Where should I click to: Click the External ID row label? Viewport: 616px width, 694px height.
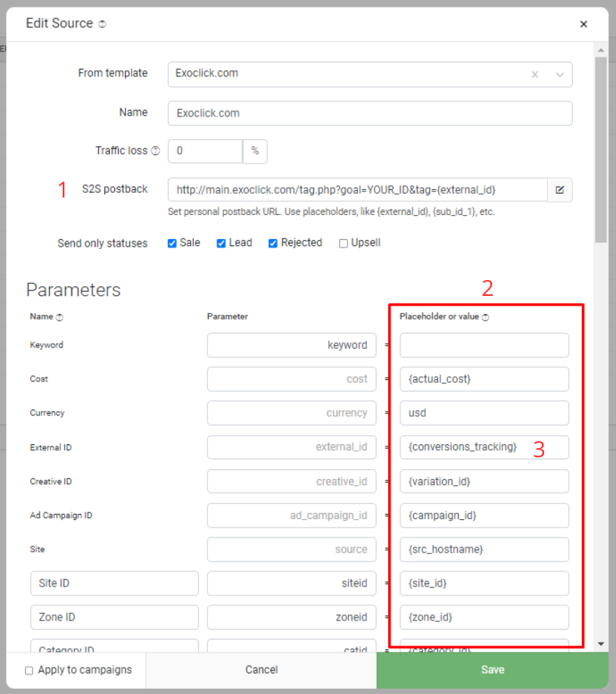click(x=51, y=448)
